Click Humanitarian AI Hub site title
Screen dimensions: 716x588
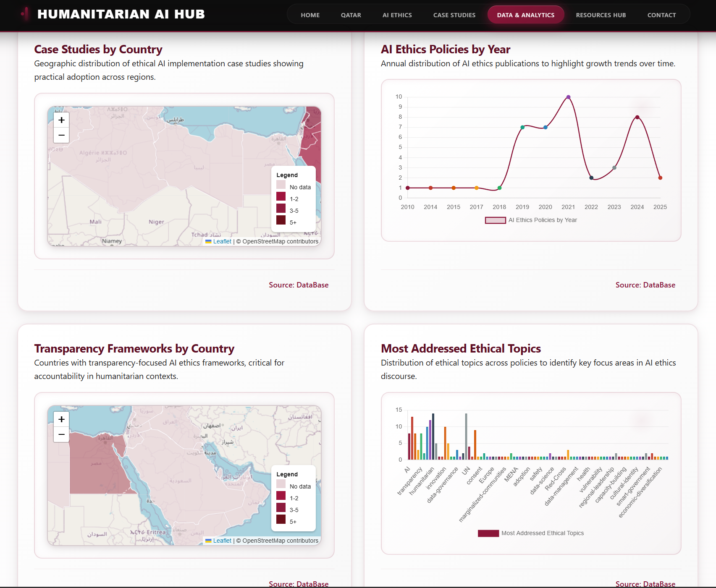tap(121, 14)
